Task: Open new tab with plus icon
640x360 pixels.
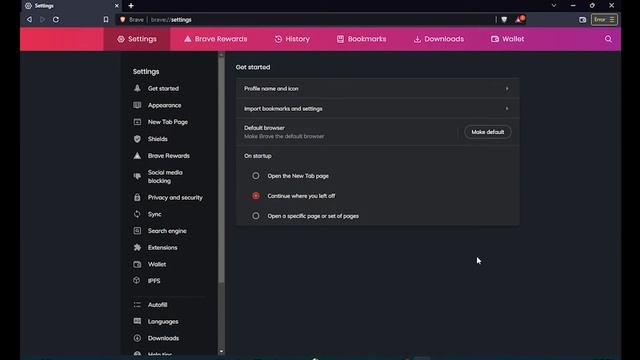Action: tap(131, 6)
